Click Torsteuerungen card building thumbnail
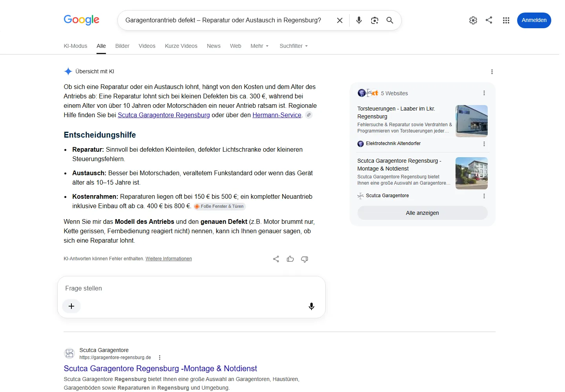Screen dimensions: 565x392 click(472, 121)
